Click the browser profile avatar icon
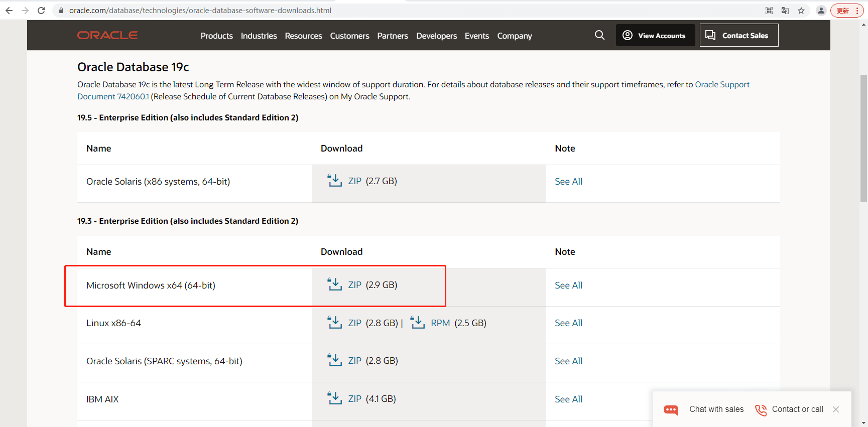Viewport: 868px width, 427px height. (x=821, y=11)
